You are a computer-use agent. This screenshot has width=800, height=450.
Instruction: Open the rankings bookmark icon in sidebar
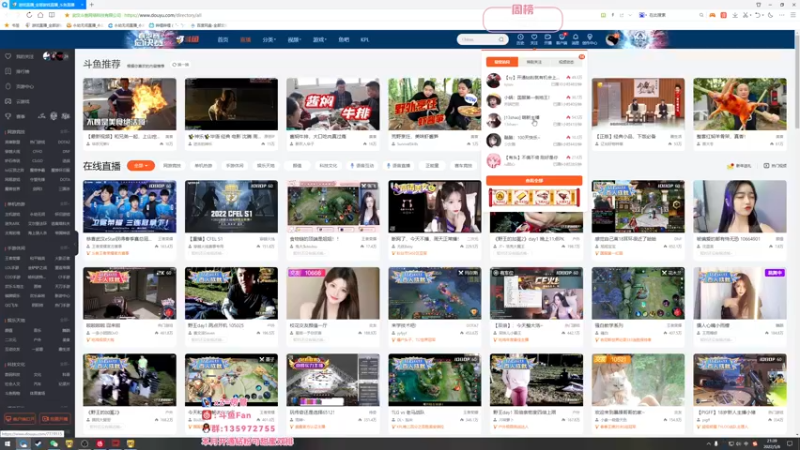[8, 71]
